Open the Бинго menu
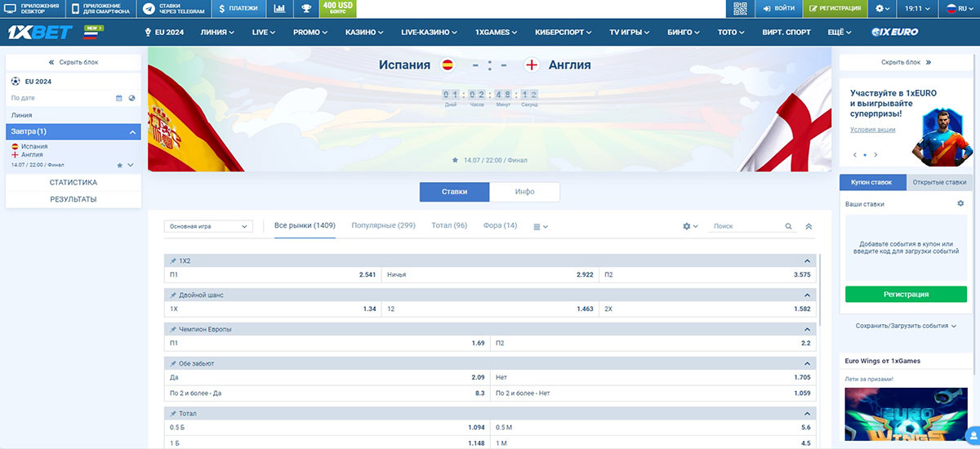The image size is (980, 449). (684, 33)
